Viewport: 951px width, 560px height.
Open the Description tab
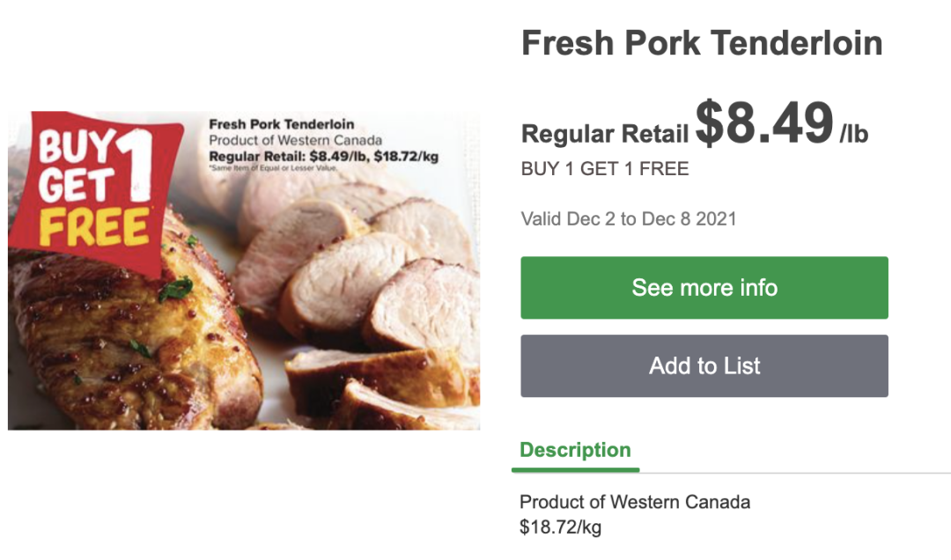[575, 451]
